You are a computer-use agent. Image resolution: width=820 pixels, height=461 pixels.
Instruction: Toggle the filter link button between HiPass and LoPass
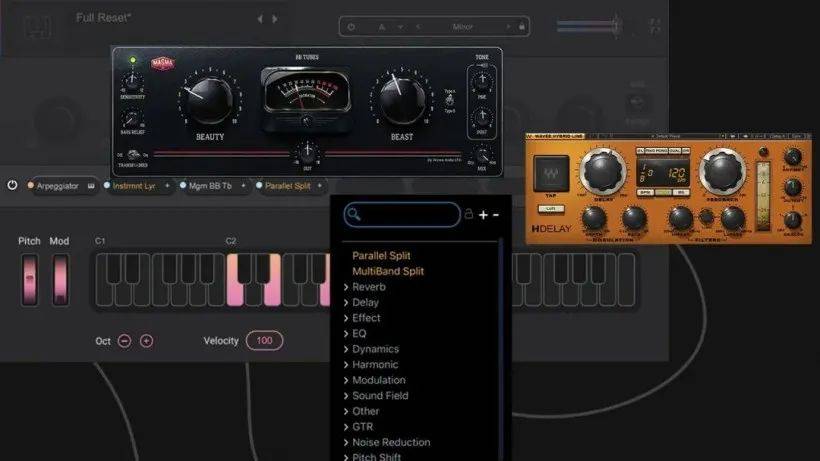pyautogui.click(x=706, y=217)
